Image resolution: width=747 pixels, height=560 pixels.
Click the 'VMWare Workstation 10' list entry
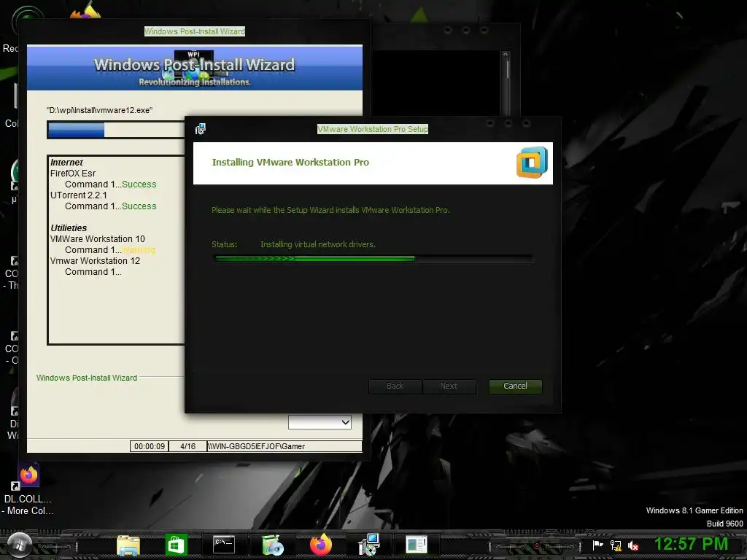point(98,239)
